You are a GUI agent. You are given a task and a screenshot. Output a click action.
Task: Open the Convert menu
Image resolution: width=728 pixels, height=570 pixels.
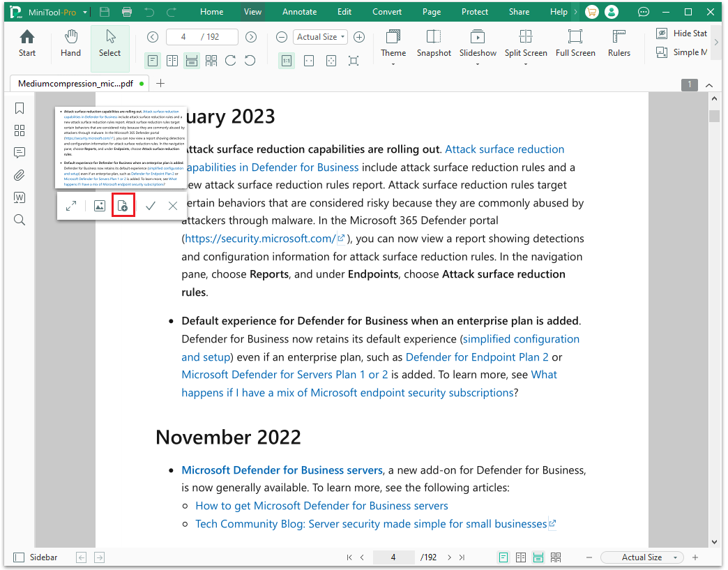[x=386, y=11]
